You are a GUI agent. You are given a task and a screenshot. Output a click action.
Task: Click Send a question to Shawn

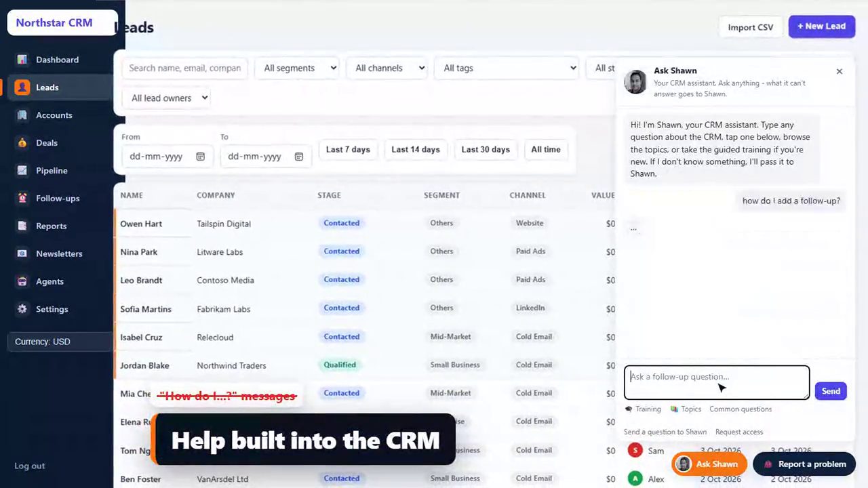point(665,432)
